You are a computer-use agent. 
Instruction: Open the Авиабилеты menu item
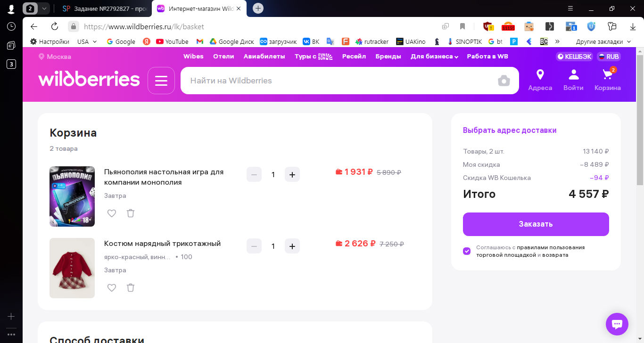(x=264, y=57)
